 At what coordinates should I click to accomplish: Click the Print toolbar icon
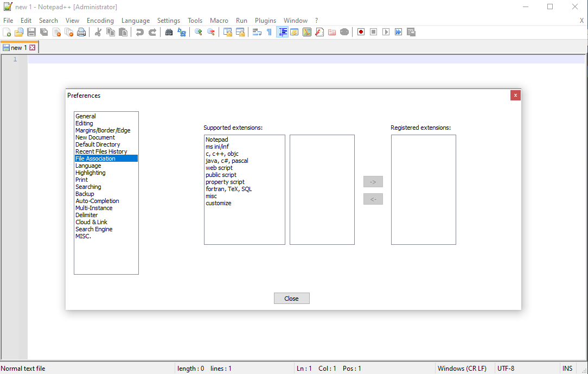click(x=81, y=33)
